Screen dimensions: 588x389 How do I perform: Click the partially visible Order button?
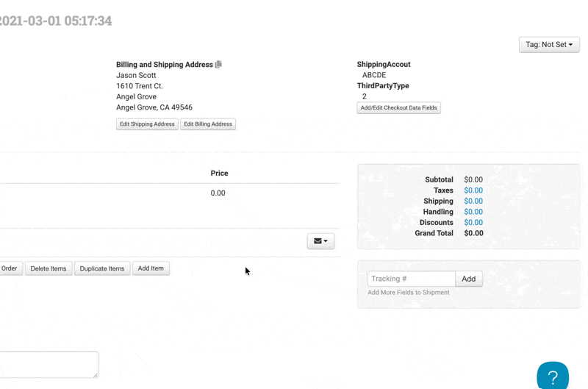10,268
